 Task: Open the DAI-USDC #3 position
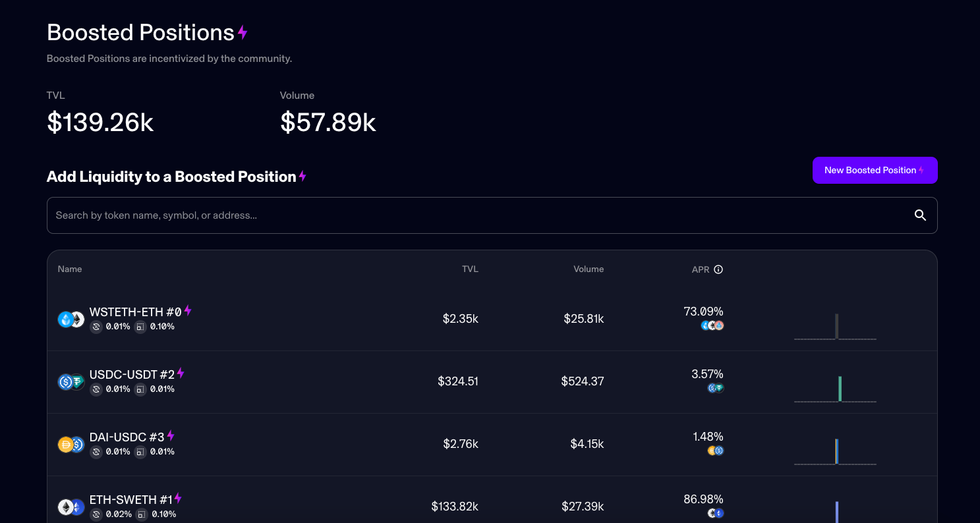click(x=492, y=445)
